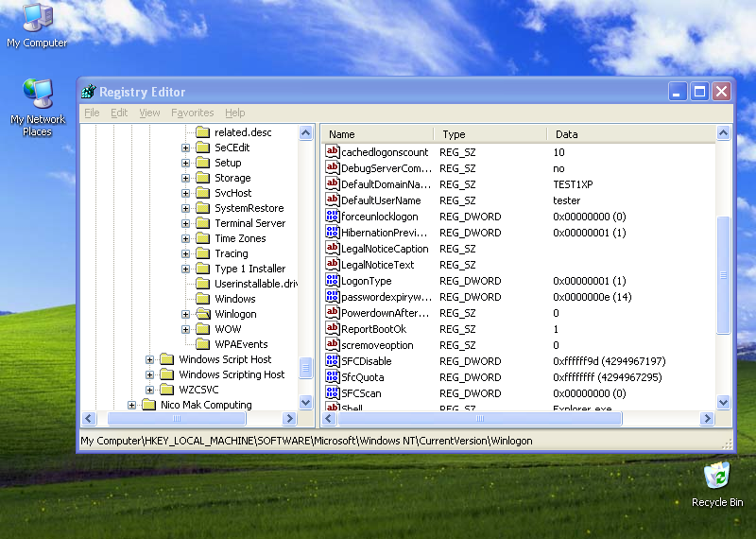756x539 pixels.
Task: Select the related.desc key label
Action: tap(243, 132)
